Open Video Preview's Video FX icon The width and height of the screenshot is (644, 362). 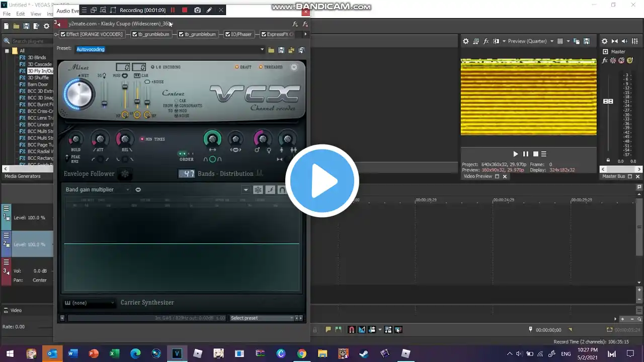point(486,41)
